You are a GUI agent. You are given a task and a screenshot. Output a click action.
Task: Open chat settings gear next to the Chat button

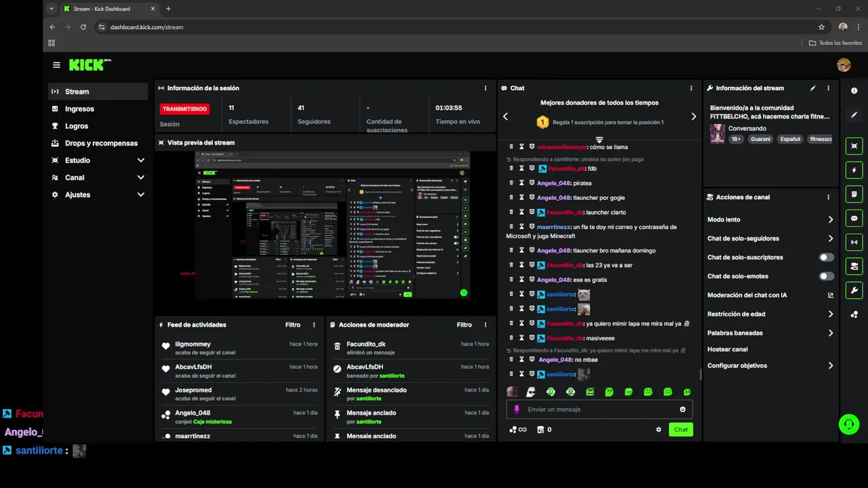click(658, 430)
